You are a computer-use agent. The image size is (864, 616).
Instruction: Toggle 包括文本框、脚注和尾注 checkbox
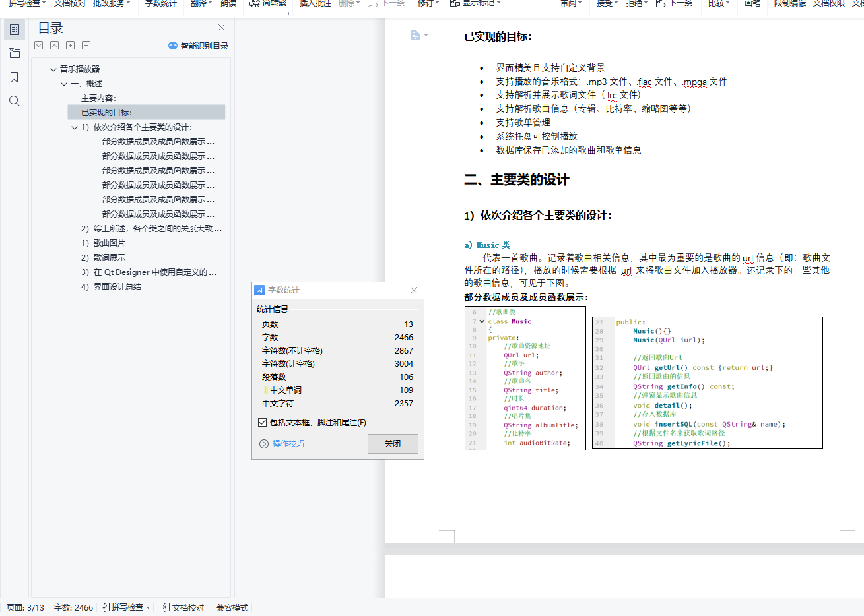[263, 422]
